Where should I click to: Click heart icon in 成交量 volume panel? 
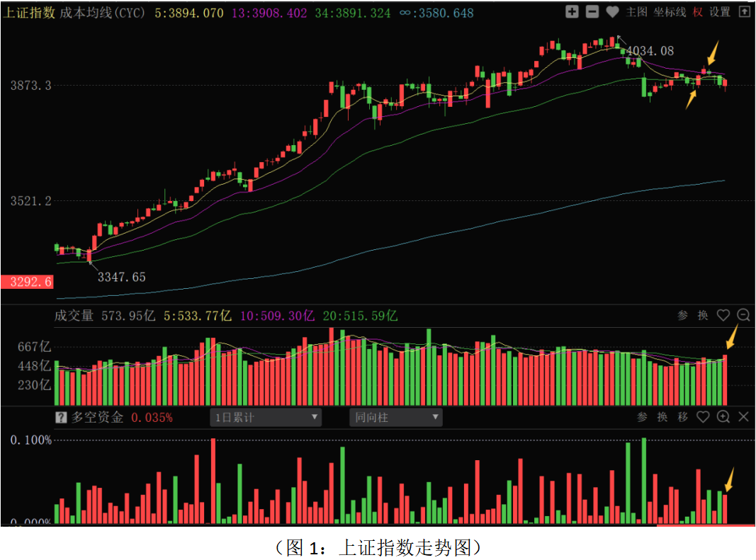pyautogui.click(x=723, y=316)
